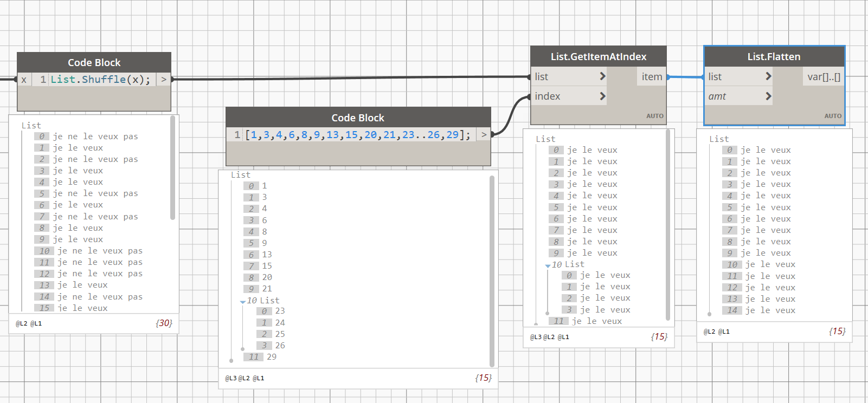Click into the List.Shuffle(x); code field

[x=100, y=79]
